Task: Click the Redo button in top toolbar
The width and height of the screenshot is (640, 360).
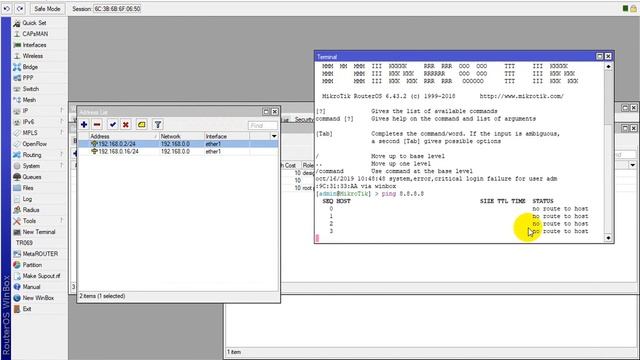Action: click(x=20, y=9)
